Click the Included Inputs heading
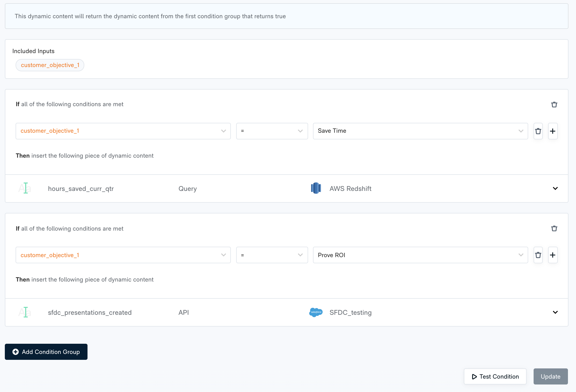The image size is (576, 392). (x=33, y=51)
